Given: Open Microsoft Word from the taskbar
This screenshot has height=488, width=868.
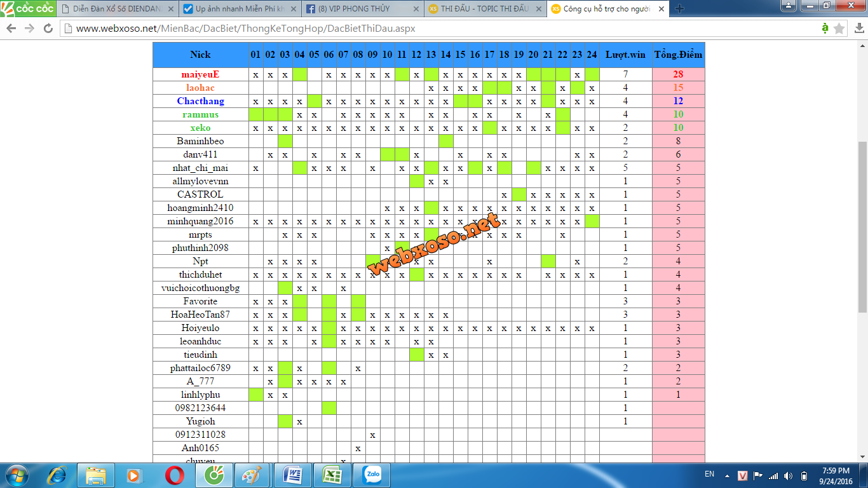Looking at the screenshot, I should point(293,475).
